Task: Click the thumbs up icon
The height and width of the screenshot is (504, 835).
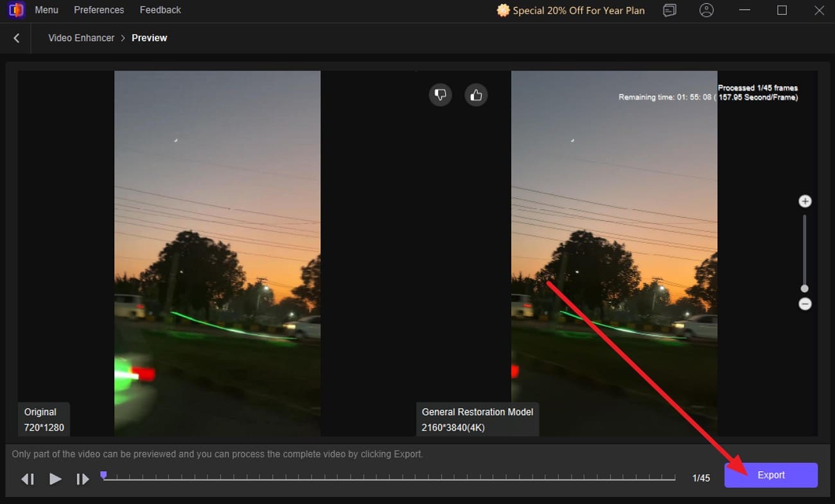Action: coord(476,95)
